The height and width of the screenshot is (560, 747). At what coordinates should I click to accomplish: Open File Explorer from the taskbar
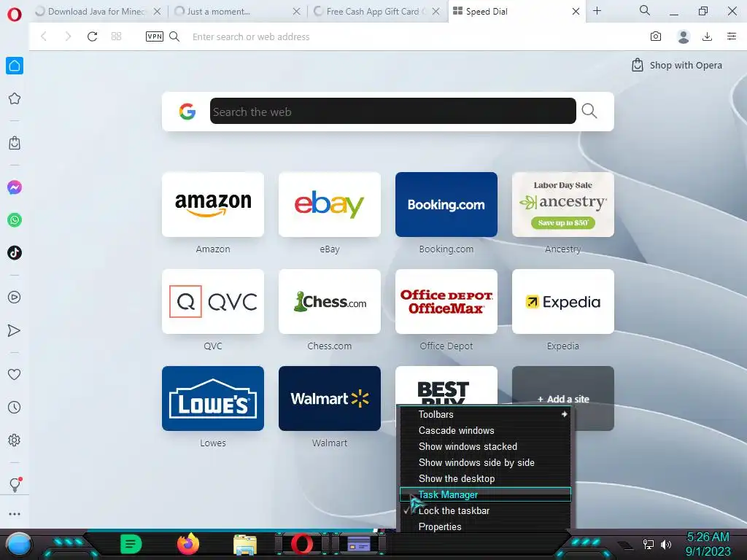[245, 545]
